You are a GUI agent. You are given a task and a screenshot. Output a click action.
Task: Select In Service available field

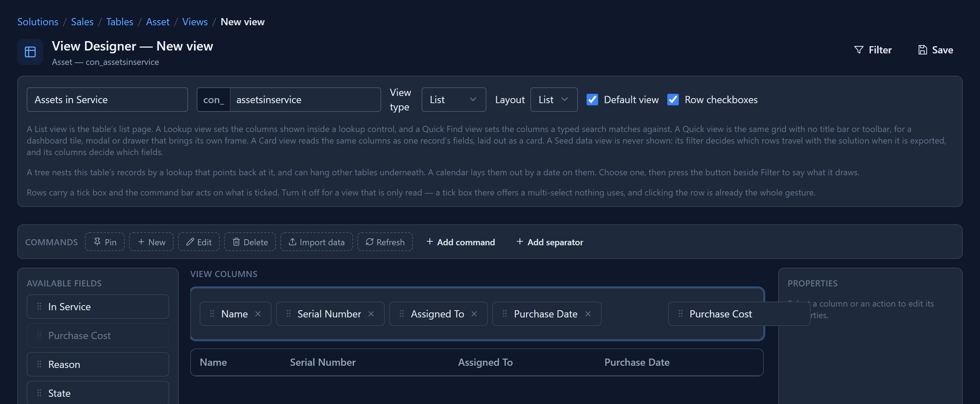coord(98,307)
